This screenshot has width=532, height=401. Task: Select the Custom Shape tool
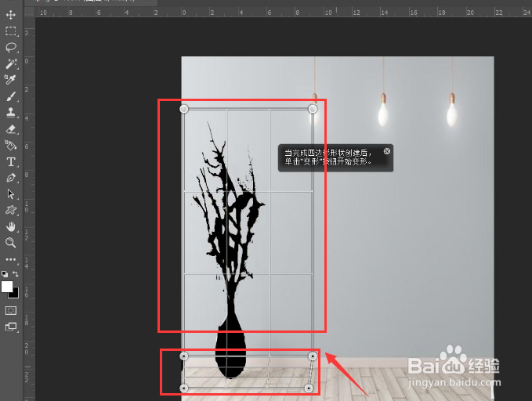pyautogui.click(x=10, y=211)
